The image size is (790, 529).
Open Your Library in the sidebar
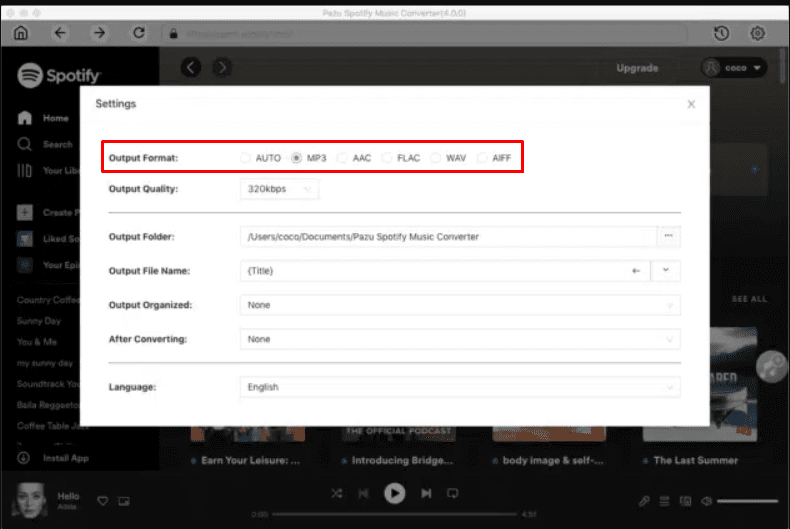point(48,171)
